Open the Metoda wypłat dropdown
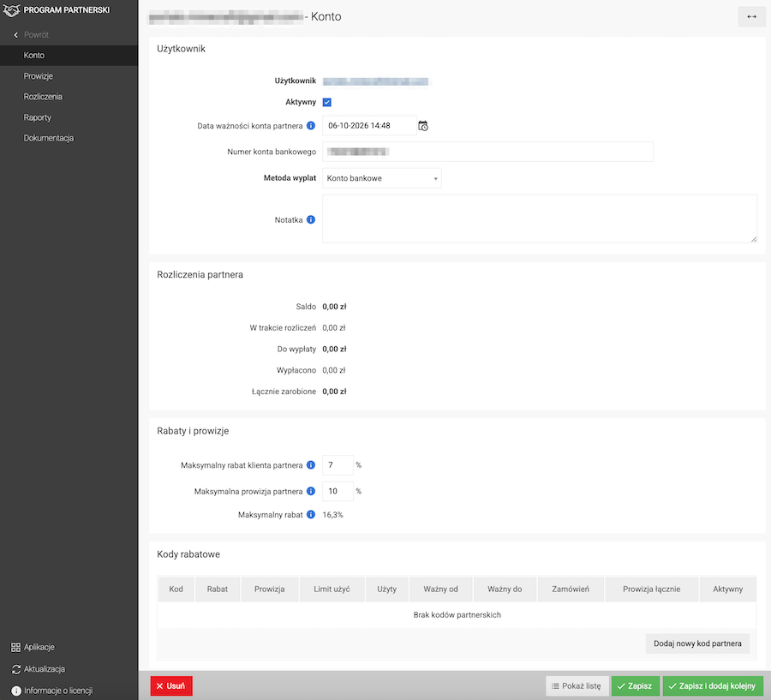 point(382,178)
